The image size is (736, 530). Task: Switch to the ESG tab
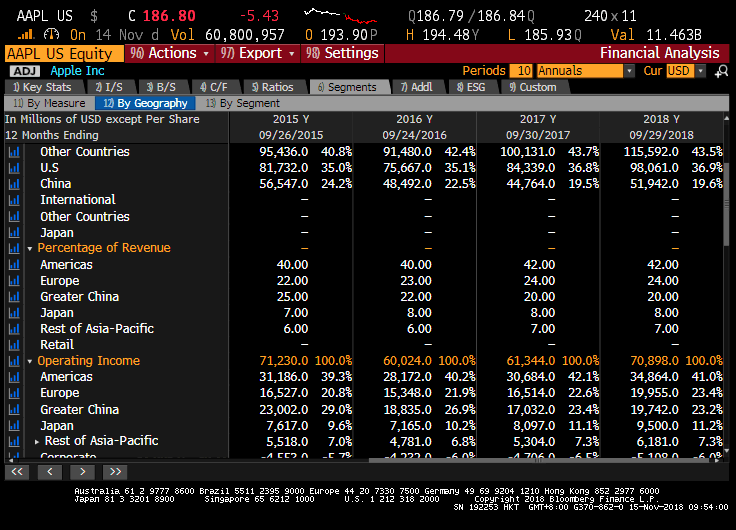472,87
